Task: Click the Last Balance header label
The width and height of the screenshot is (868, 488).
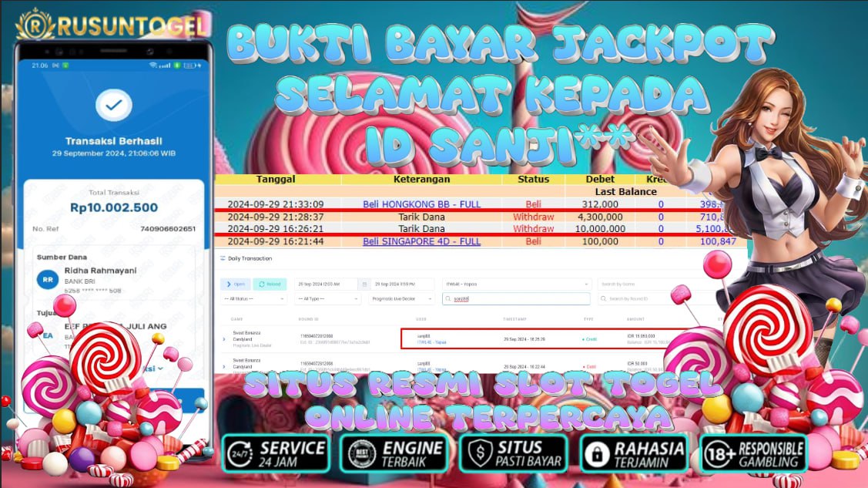Action: click(625, 192)
